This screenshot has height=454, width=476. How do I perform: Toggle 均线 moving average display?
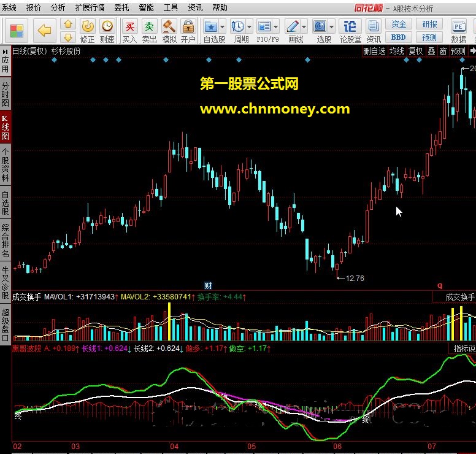[397, 51]
